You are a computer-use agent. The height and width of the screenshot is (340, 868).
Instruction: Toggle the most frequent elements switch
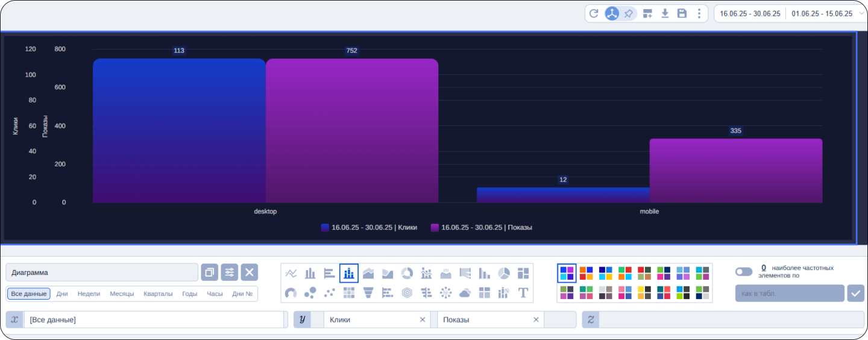(744, 272)
